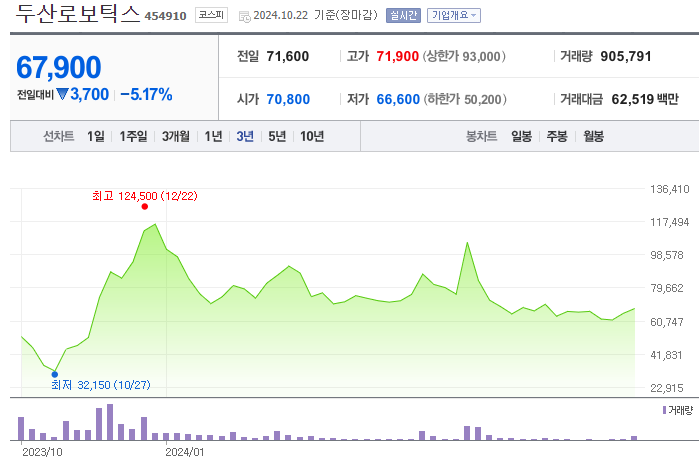Image resolution: width=699 pixels, height=459 pixels.
Task: Click the -5.17% change value
Action: point(146,94)
